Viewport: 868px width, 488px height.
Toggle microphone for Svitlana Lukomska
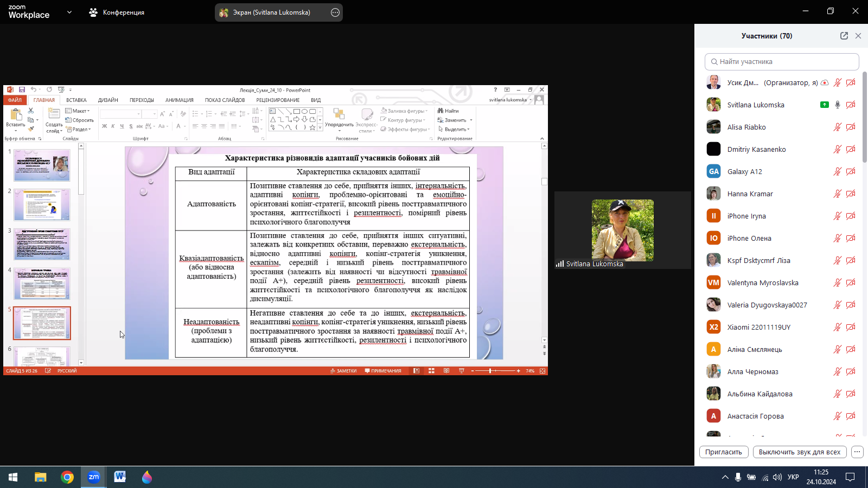pyautogui.click(x=838, y=105)
